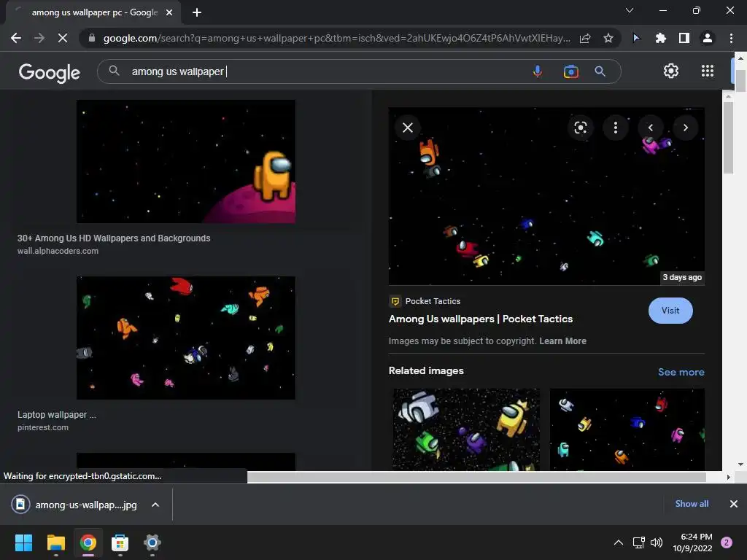Viewport: 747px width, 560px height.
Task: Search by image with camera icon
Action: tap(570, 71)
